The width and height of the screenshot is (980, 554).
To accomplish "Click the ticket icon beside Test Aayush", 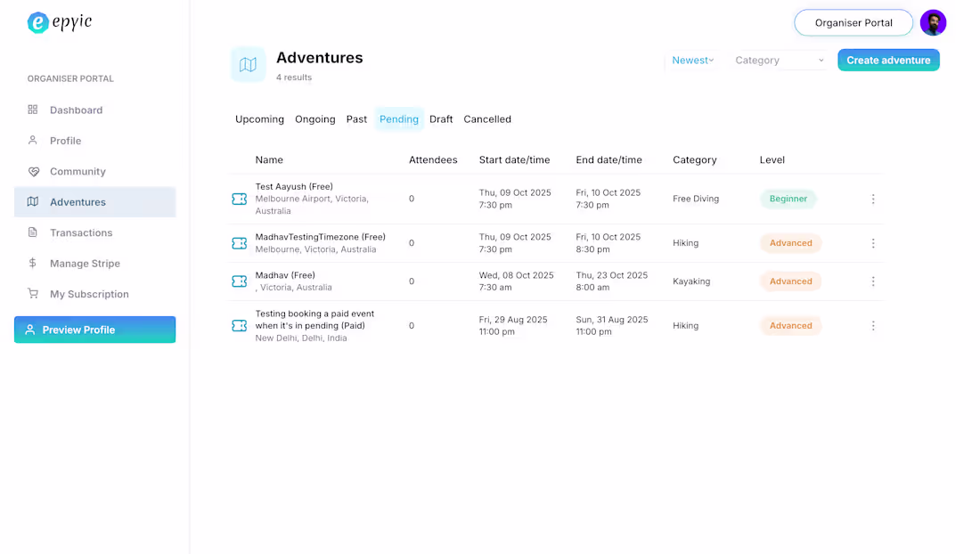I will tap(239, 199).
